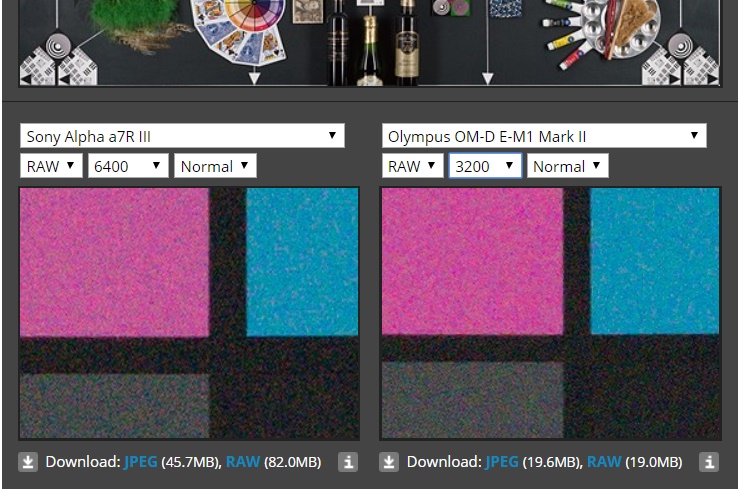Open info icon for Sony a7R III

point(347,462)
